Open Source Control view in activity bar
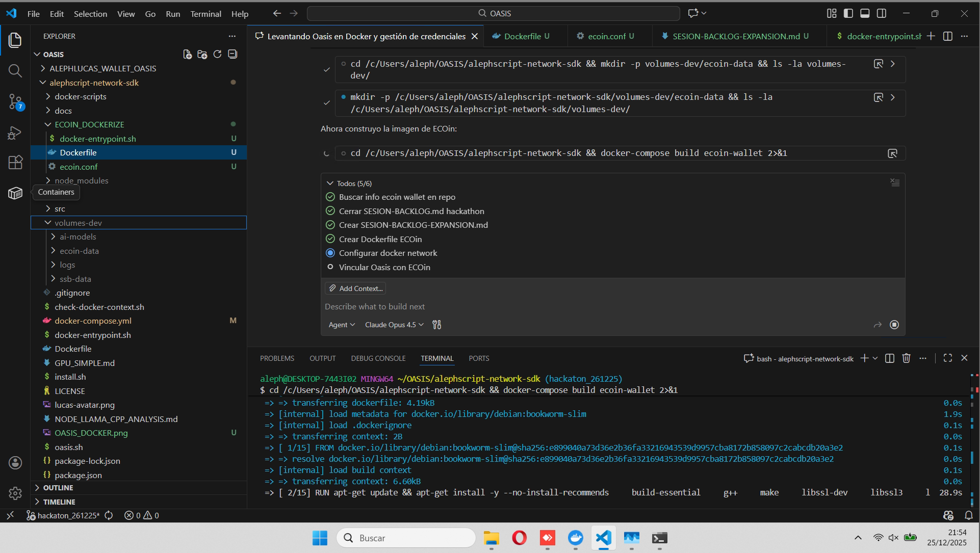 (15, 102)
